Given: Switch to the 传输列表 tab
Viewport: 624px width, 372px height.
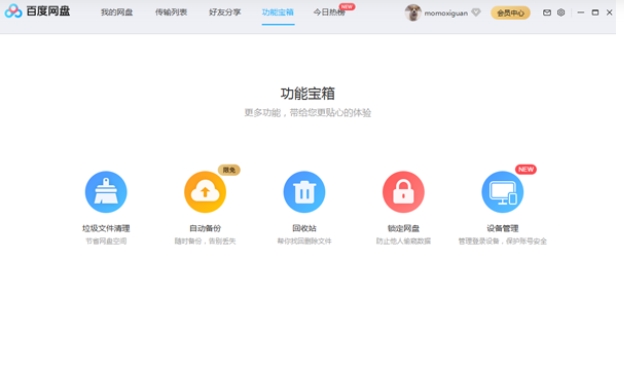Looking at the screenshot, I should point(171,12).
